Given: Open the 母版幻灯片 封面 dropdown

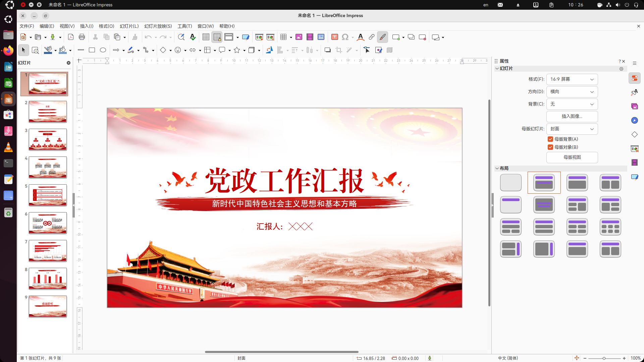Looking at the screenshot, I should [x=572, y=129].
